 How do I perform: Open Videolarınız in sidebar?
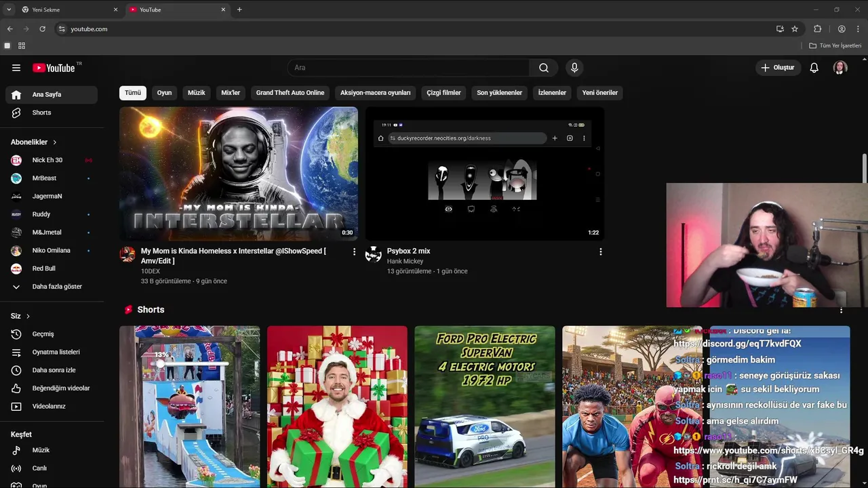(52, 407)
